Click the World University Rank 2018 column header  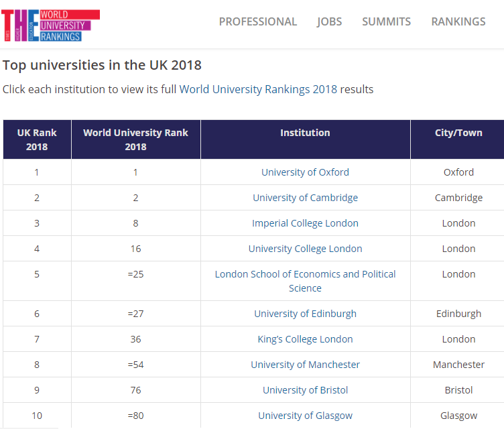tap(136, 139)
